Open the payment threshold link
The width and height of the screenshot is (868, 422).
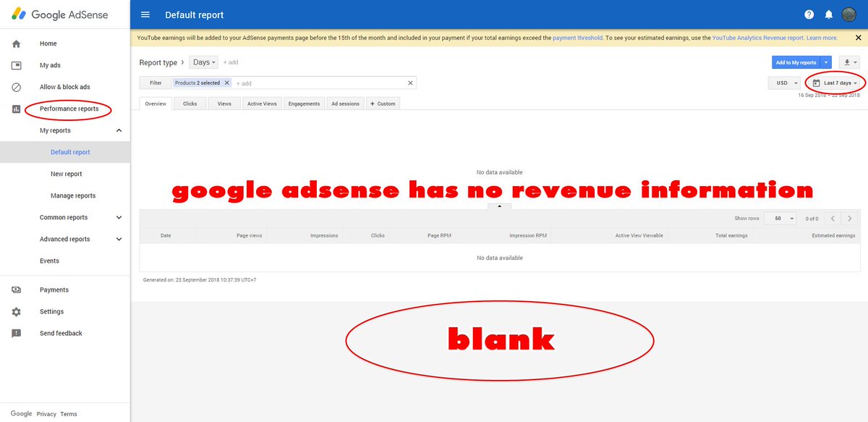click(x=577, y=38)
